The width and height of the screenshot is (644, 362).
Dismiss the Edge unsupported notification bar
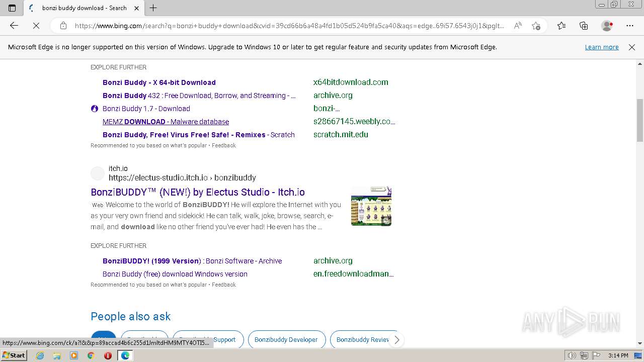(632, 47)
